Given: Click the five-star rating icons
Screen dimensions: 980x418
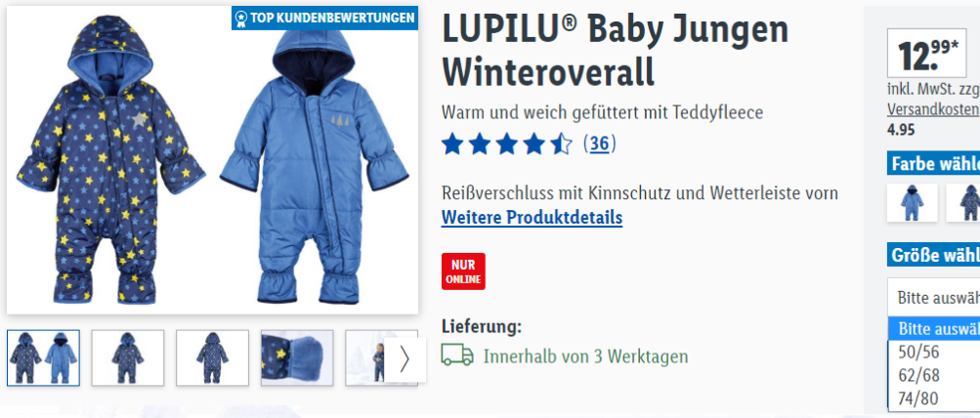Looking at the screenshot, I should [506, 145].
